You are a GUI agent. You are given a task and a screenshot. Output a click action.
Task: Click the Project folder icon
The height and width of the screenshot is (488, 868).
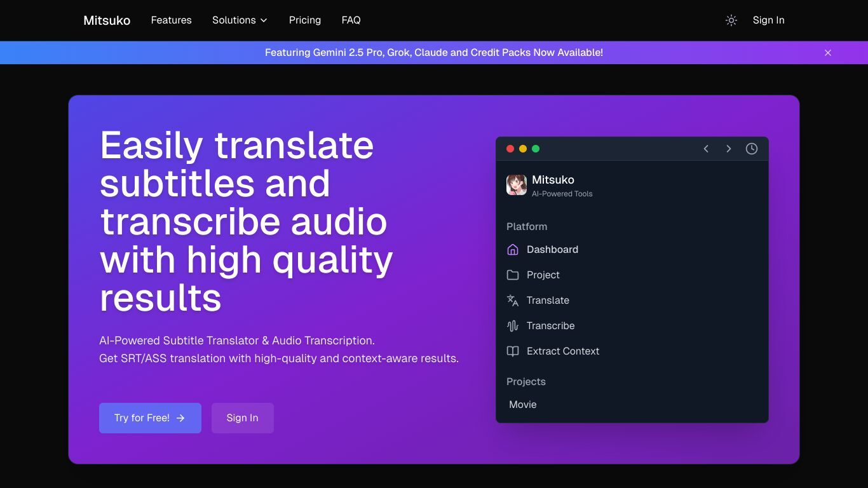(513, 275)
